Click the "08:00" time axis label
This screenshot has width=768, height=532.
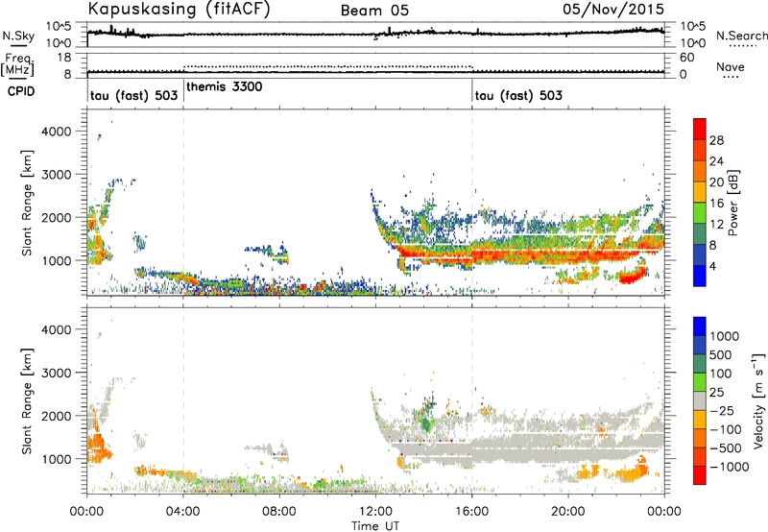point(278,512)
